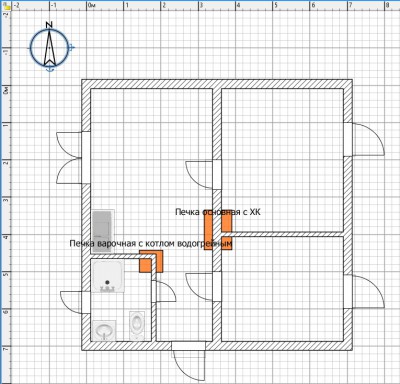Image resolution: width=400 pixels, height=384 pixels.
Task: Select the tall orange main stove block
Action: coord(208,230)
